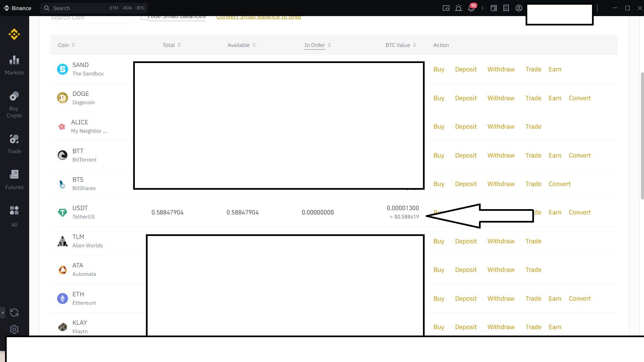
Task: Click the Dogecoin coin icon
Action: tap(62, 98)
